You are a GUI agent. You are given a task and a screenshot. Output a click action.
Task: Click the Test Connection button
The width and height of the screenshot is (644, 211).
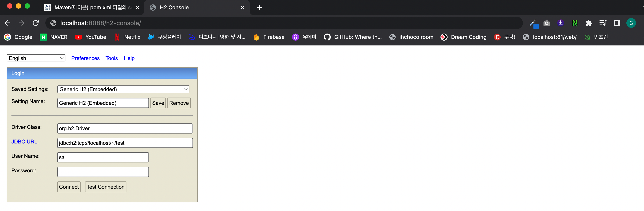point(105,187)
